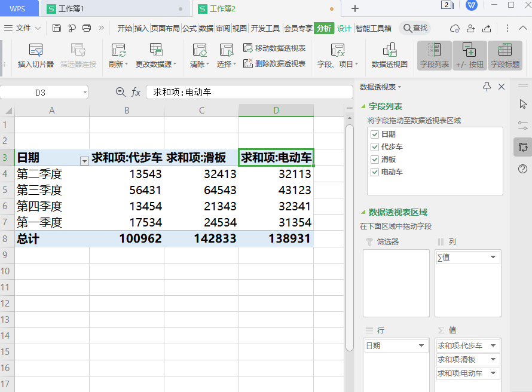Click the Insert Slicer icon
This screenshot has height=392, width=532.
tap(35, 50)
